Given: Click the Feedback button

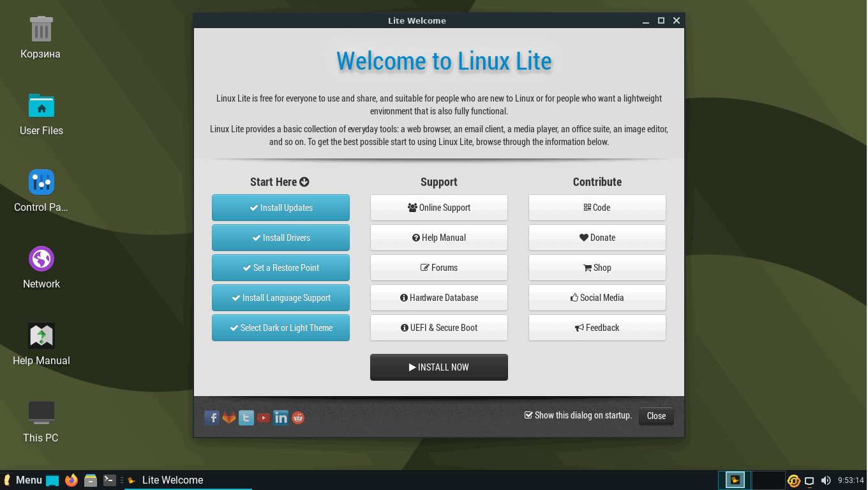Looking at the screenshot, I should tap(597, 328).
